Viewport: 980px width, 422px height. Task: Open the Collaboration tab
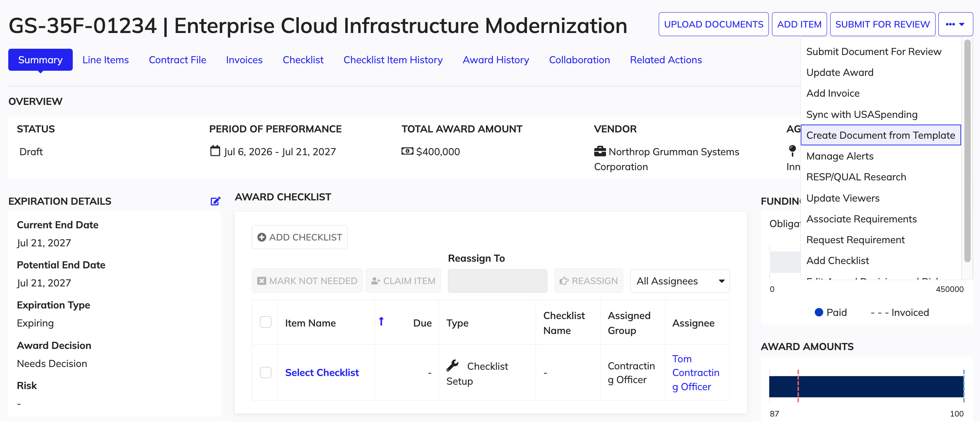pyautogui.click(x=580, y=60)
